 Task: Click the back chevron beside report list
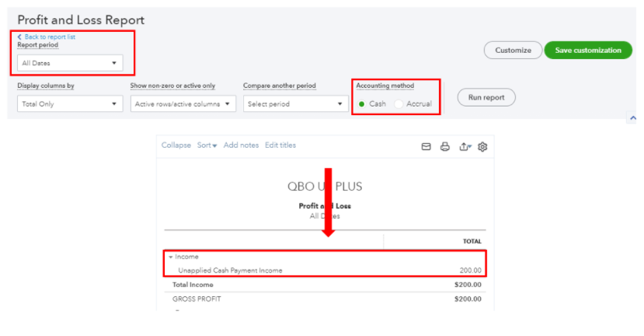click(x=19, y=37)
